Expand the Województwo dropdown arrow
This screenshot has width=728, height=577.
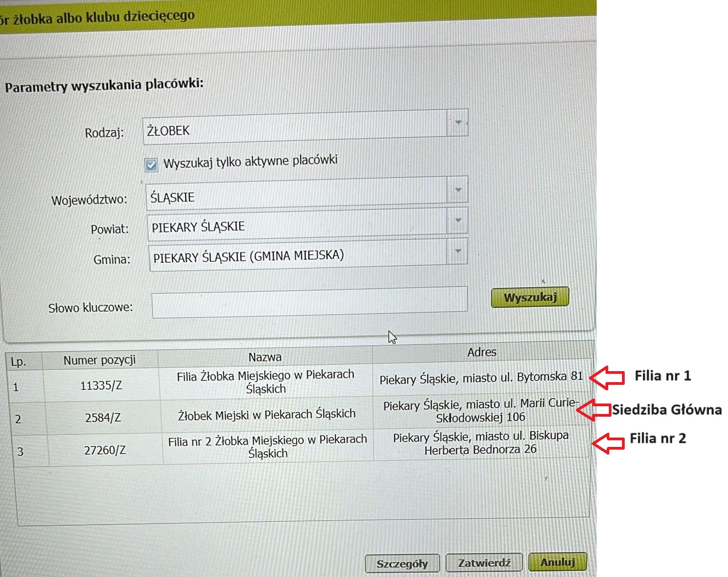[x=458, y=191]
